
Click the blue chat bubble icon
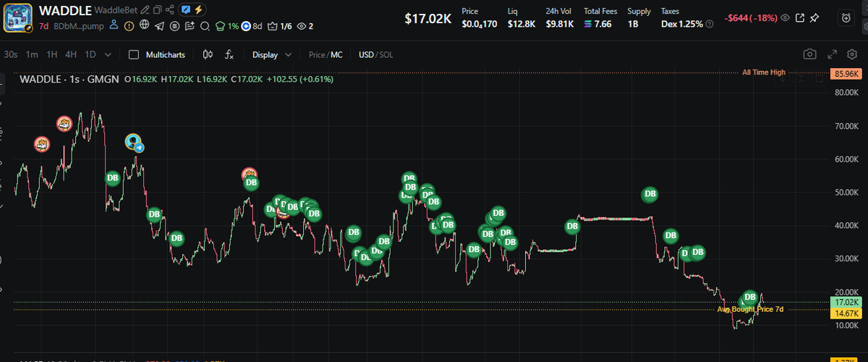click(186, 10)
